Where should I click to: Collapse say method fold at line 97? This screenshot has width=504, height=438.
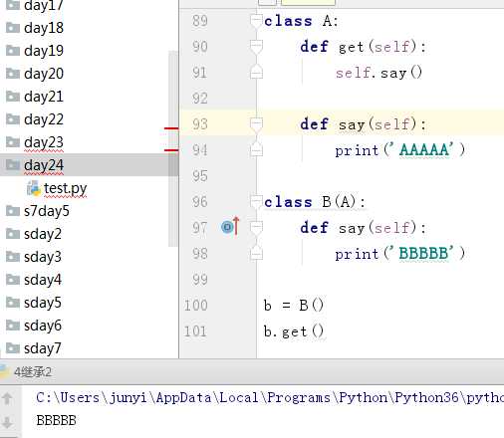coord(256,227)
